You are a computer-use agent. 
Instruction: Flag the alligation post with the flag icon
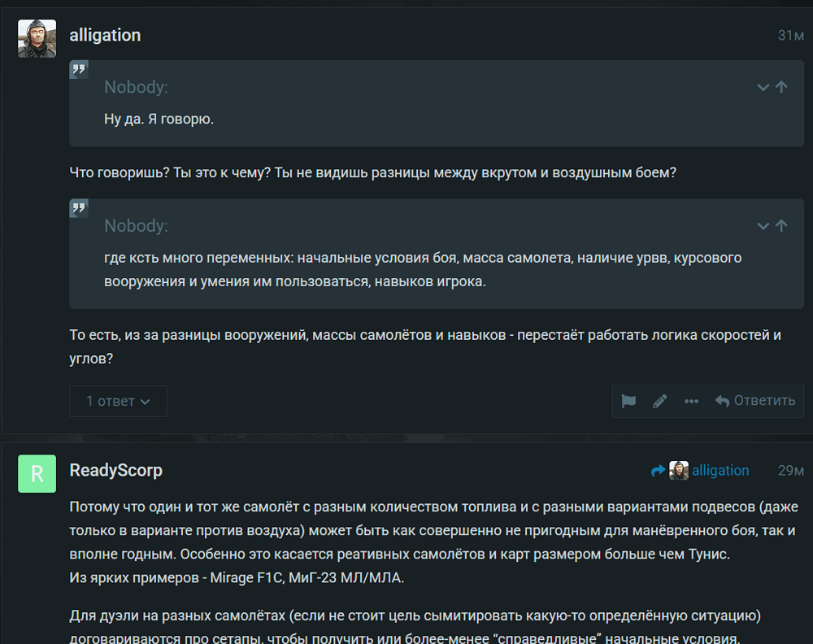(628, 401)
